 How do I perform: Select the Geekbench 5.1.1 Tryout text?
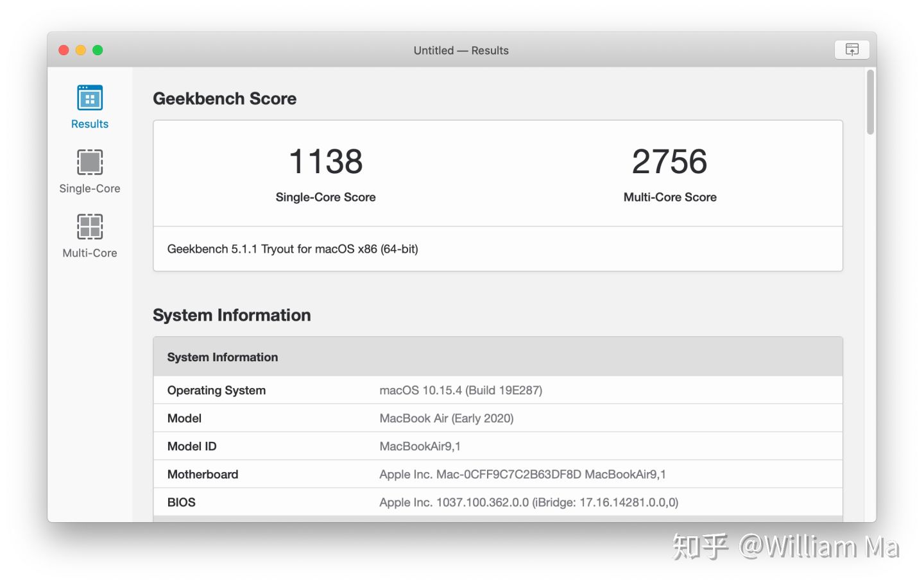[x=292, y=249]
